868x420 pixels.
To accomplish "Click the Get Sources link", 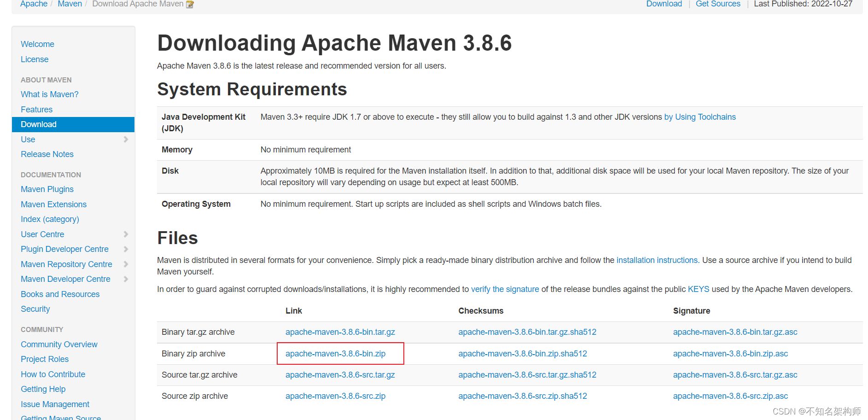I will tap(718, 4).
